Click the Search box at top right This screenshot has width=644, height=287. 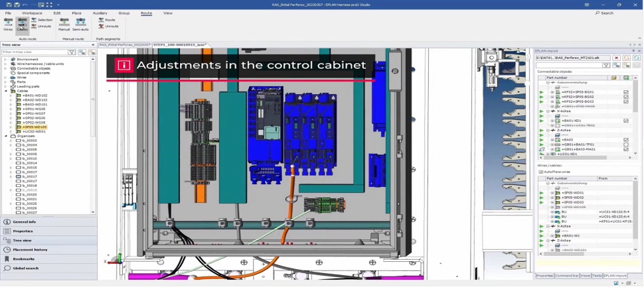[605, 13]
